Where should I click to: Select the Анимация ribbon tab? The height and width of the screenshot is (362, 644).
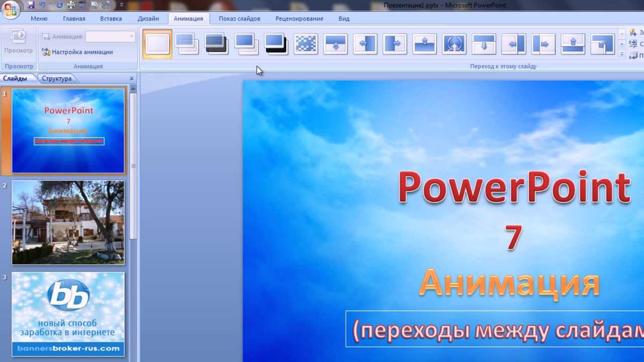pos(188,19)
